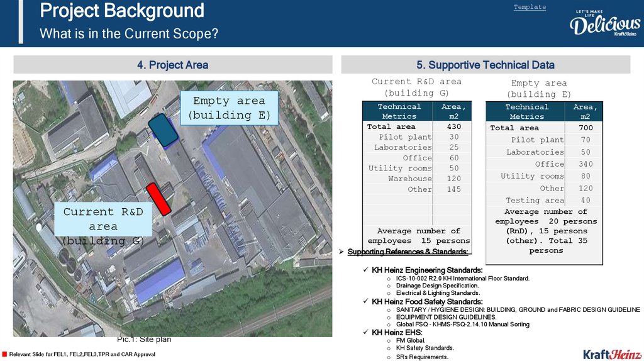The image size is (644, 361).
Task: Select Utility rooms value 80
Action: point(586,176)
